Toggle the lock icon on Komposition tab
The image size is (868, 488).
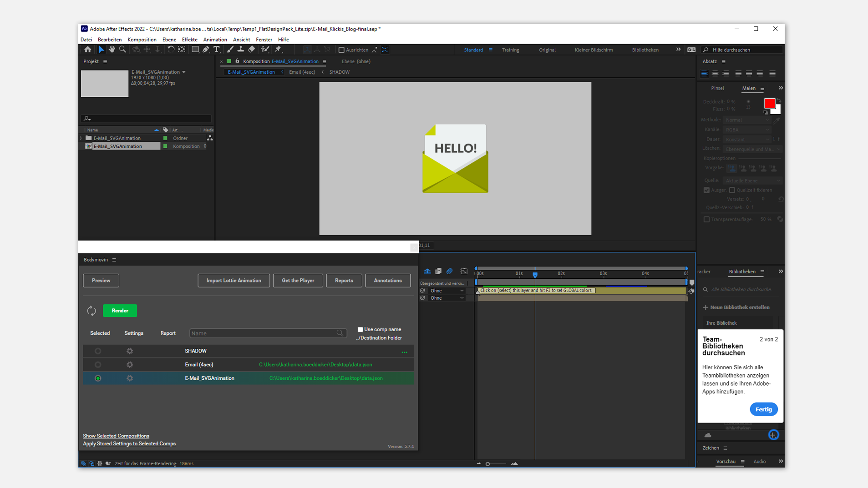click(x=237, y=61)
